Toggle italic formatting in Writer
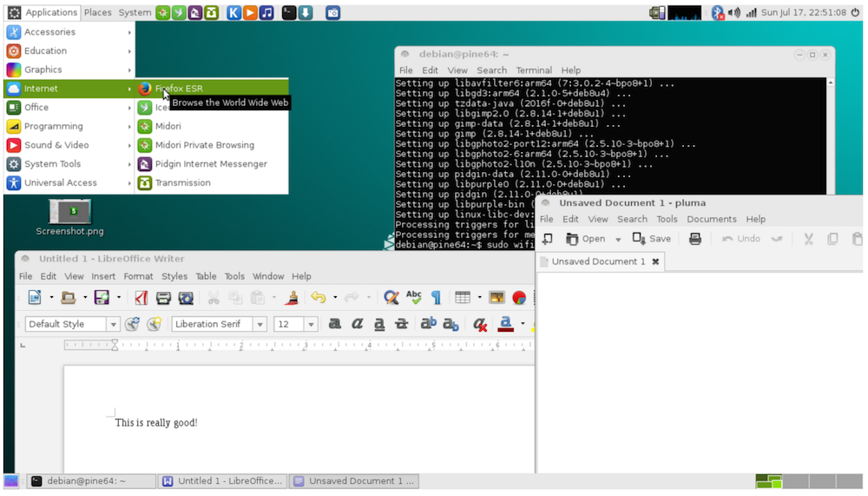 pos(357,324)
